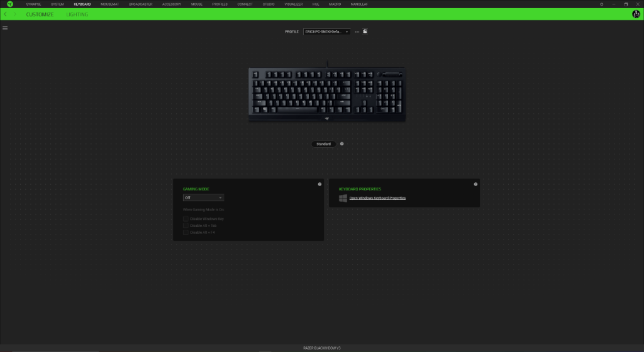Enable Disable Windows Key checkbox
This screenshot has height=352, width=644.
(186, 219)
